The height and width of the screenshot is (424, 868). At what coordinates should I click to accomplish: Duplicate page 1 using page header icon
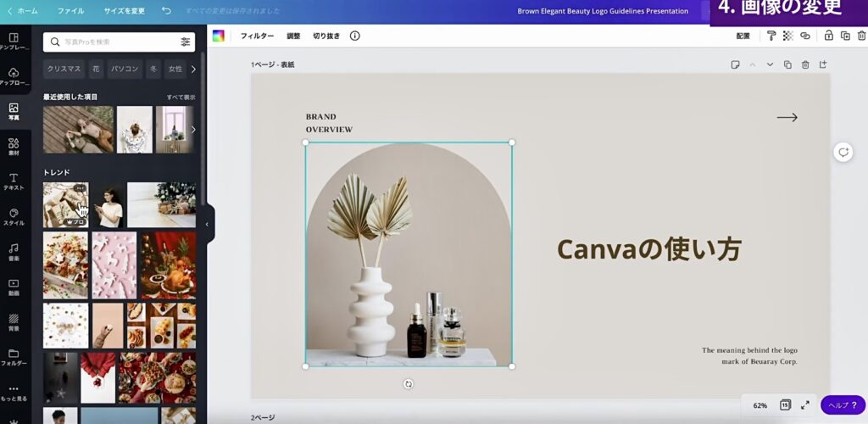coord(787,64)
